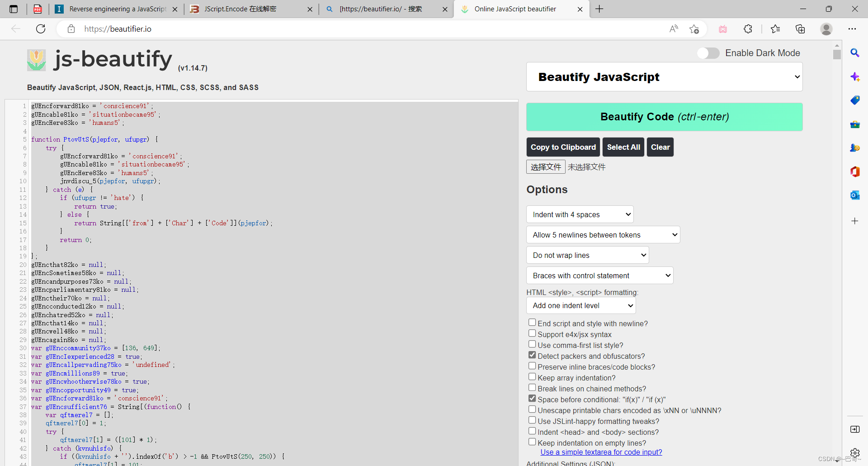Image resolution: width=868 pixels, height=466 pixels.
Task: Add a sidebar app with plus icon
Action: tap(855, 221)
